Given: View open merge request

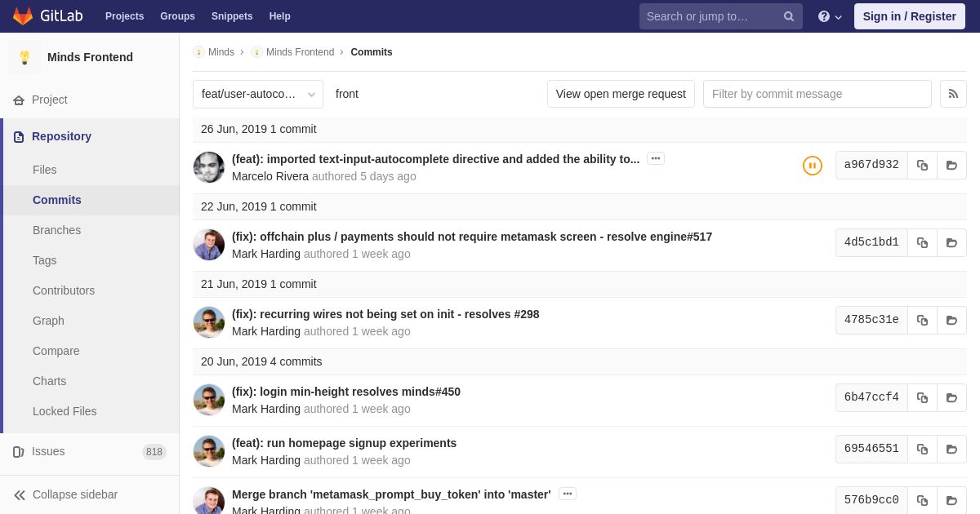Looking at the screenshot, I should [x=621, y=94].
